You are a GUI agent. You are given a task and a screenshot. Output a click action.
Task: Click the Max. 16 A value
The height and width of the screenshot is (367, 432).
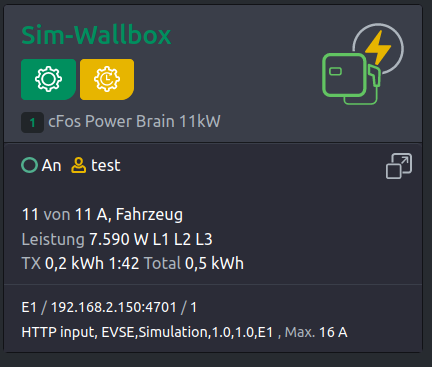pos(316,332)
